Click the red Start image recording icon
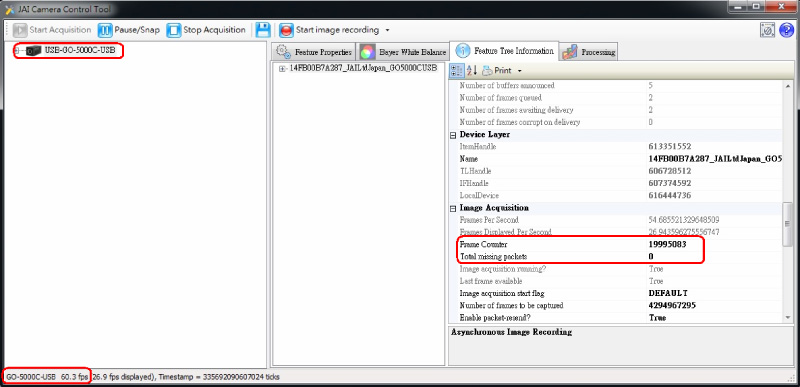Viewport: 800px width, 387px height. click(x=286, y=30)
